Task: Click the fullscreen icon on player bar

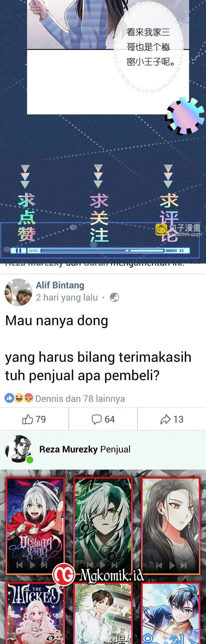Action: pyautogui.click(x=182, y=250)
